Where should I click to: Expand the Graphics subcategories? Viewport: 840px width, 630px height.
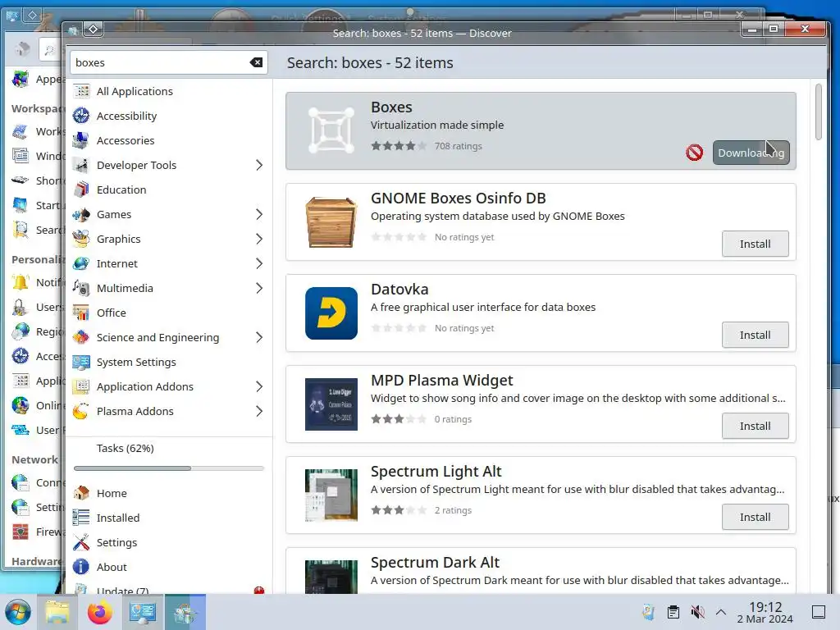point(259,239)
